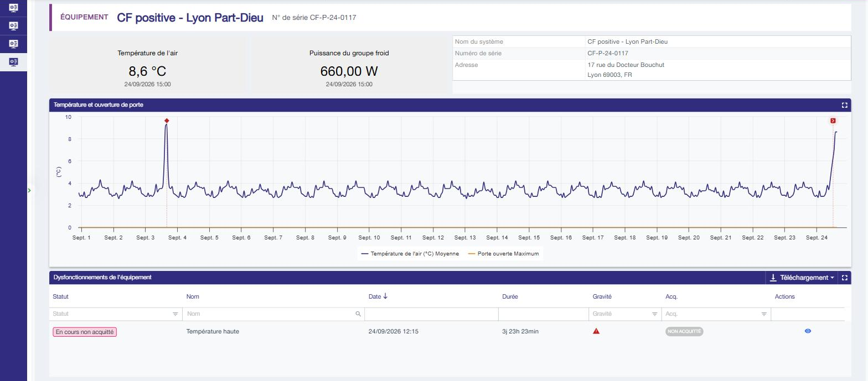
Task: Click the alarm date 24/09/2026 12:15
Action: click(x=393, y=331)
